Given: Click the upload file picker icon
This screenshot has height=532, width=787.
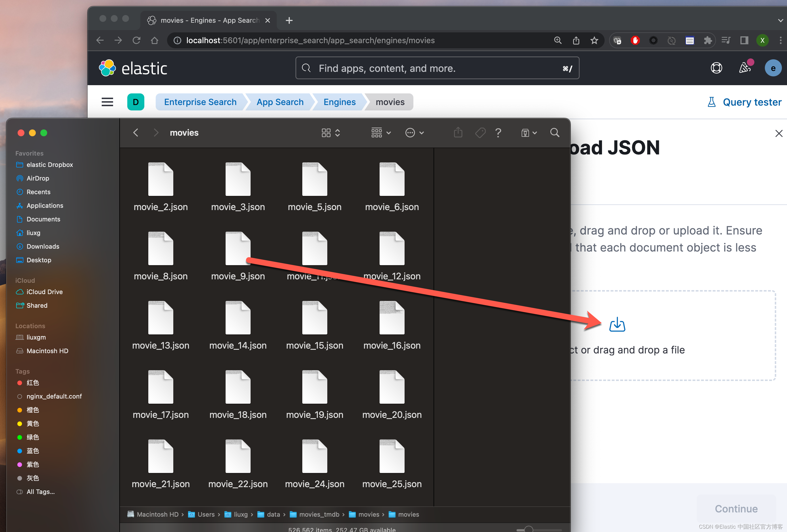Looking at the screenshot, I should [x=617, y=324].
